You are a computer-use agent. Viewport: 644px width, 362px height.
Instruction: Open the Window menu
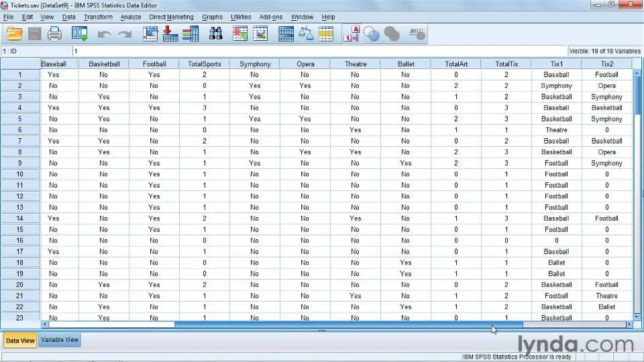pyautogui.click(x=302, y=17)
